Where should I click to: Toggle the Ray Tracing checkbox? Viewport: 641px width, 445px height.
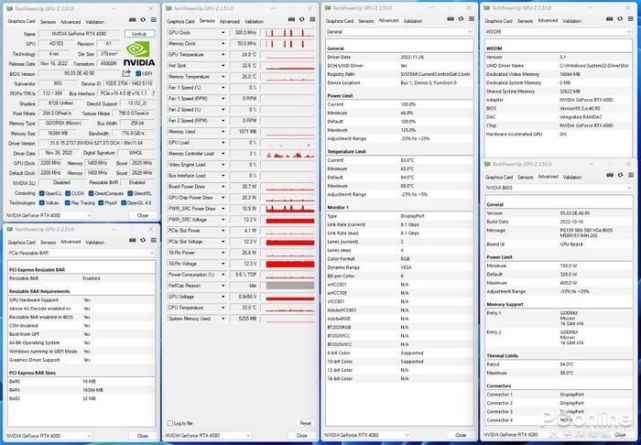click(x=67, y=203)
